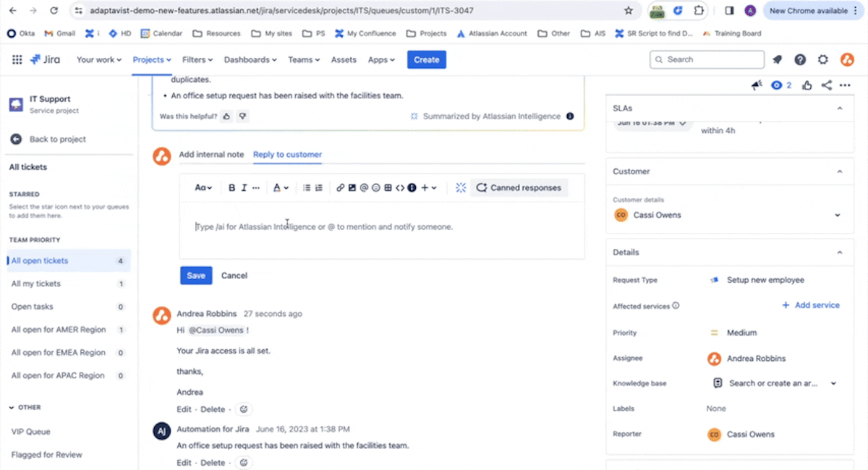Open the Projects menu
Image resolution: width=868 pixels, height=470 pixels.
[x=152, y=60]
